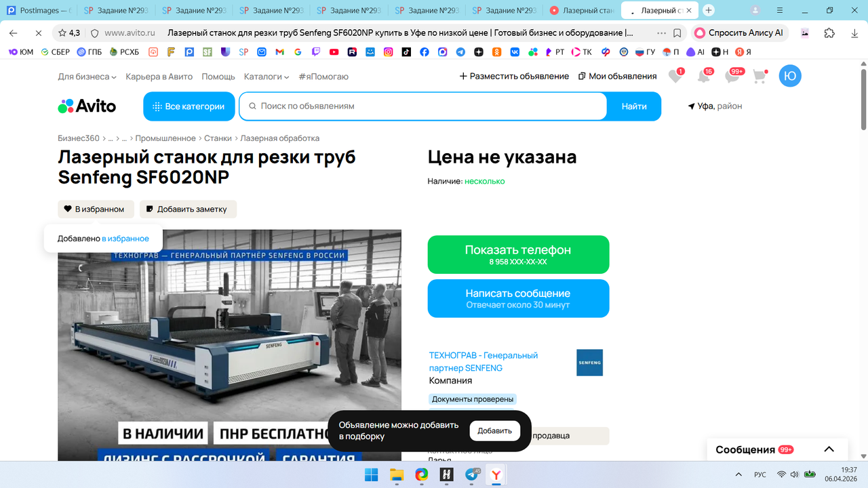Open the Telegram bookmark icon
This screenshot has width=868, height=488.
[x=460, y=52]
